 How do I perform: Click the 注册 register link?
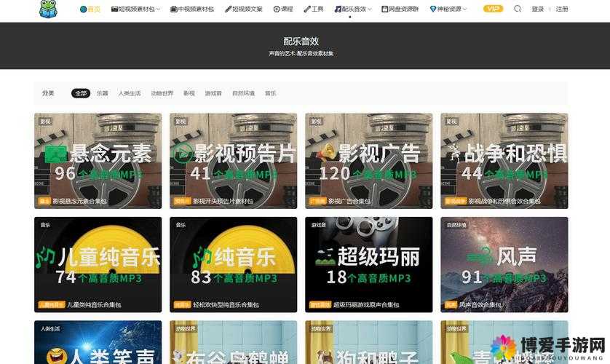562,9
